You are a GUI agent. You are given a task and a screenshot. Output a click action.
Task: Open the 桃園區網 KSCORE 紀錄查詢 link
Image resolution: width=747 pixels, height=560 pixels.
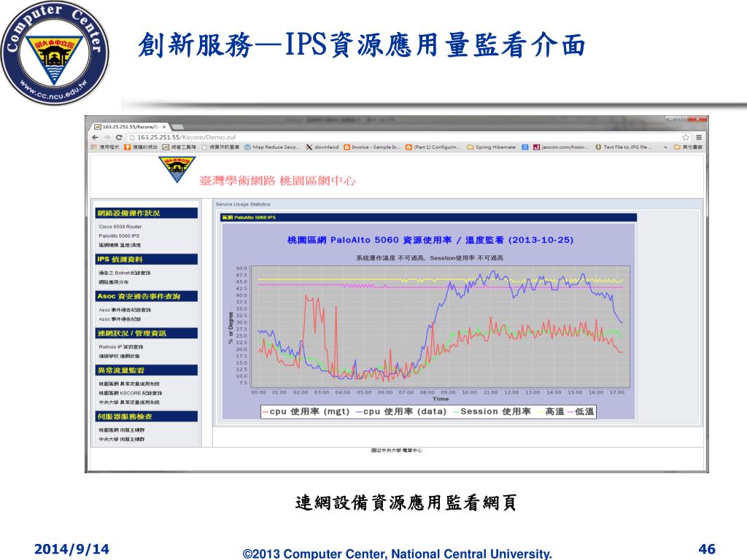point(130,393)
